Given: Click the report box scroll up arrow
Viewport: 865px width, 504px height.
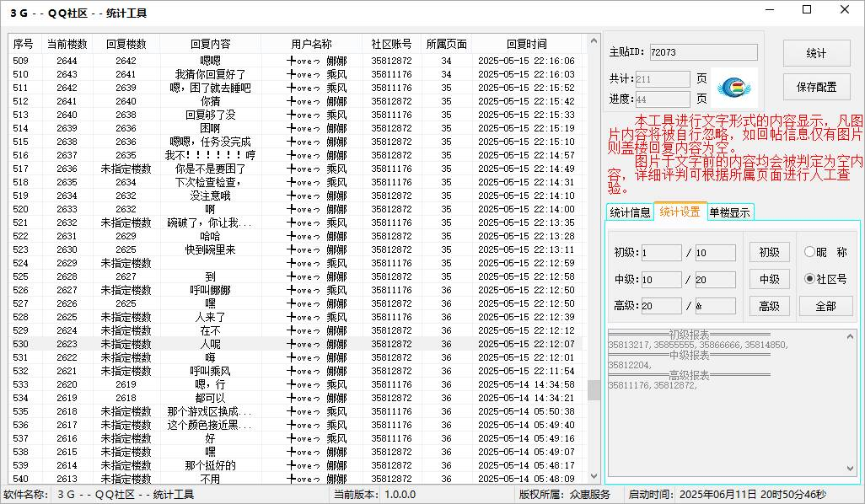Looking at the screenshot, I should tap(850, 336).
